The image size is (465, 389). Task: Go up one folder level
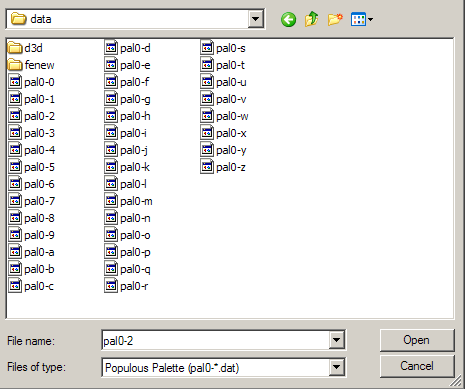(312, 19)
